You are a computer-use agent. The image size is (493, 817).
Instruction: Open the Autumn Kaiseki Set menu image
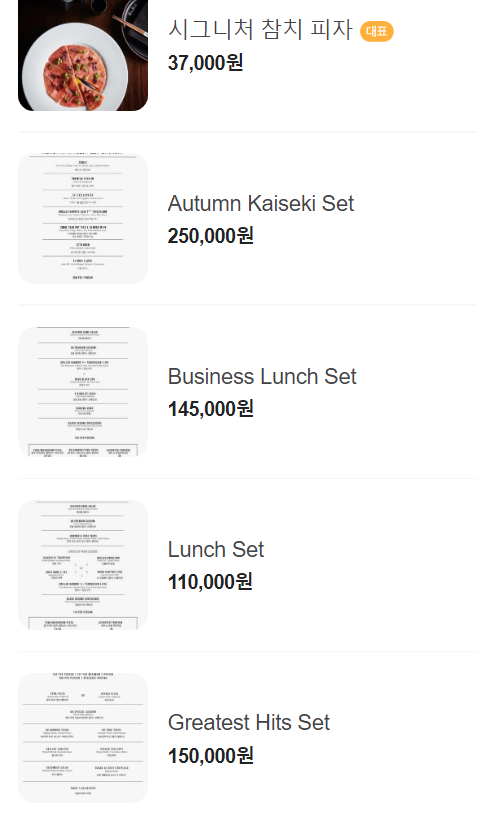[x=83, y=219]
